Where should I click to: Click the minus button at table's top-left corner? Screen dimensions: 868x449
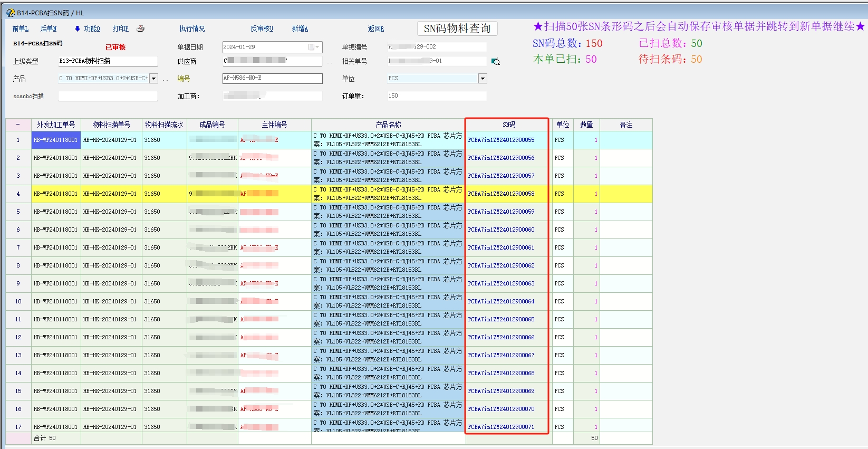coord(18,125)
